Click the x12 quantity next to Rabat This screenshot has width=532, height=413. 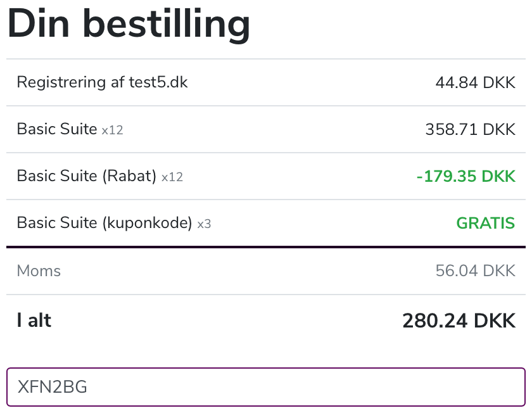pos(172,177)
